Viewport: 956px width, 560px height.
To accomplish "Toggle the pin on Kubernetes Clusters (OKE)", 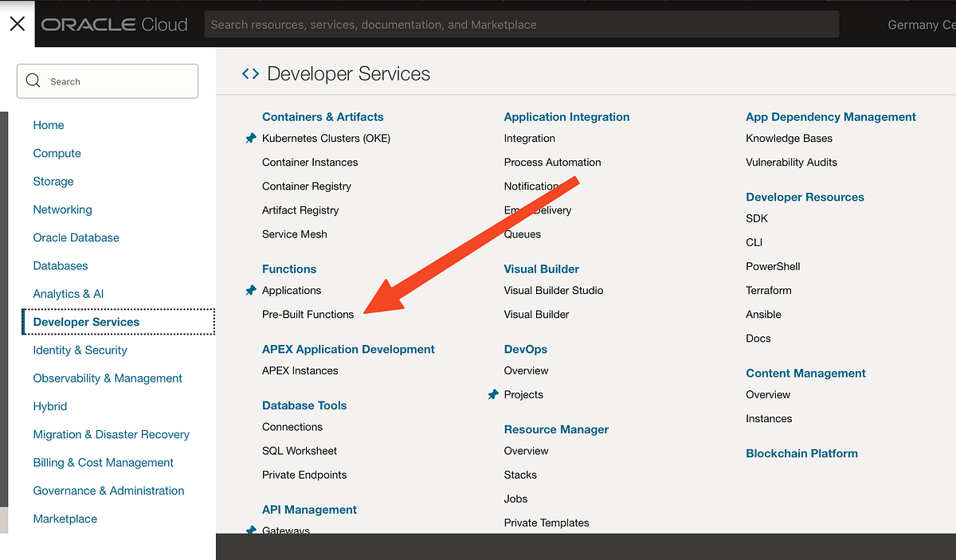I will point(251,138).
